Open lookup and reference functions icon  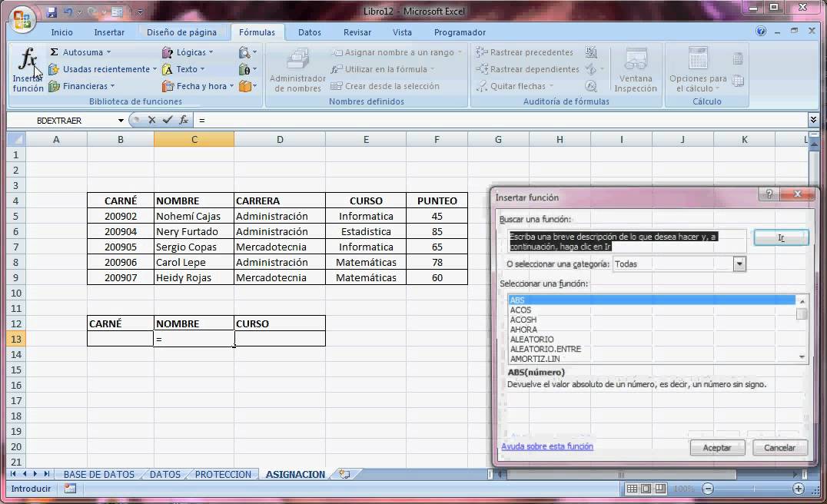click(247, 52)
